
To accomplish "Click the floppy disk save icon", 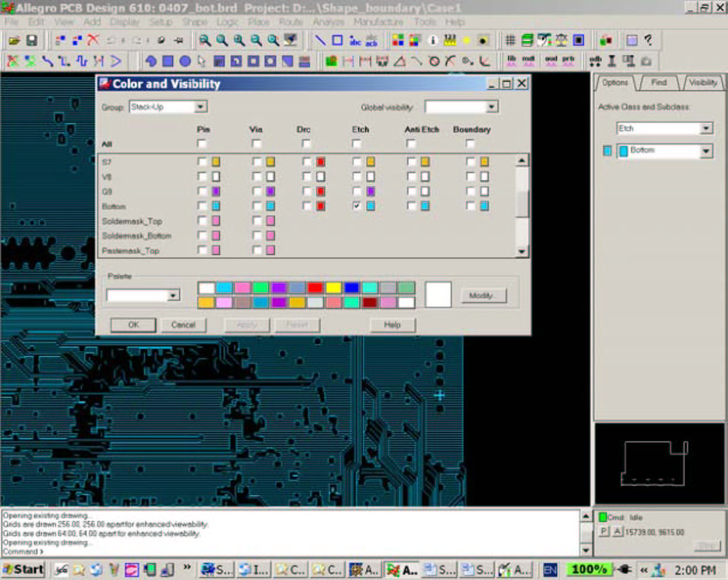I will click(x=32, y=40).
